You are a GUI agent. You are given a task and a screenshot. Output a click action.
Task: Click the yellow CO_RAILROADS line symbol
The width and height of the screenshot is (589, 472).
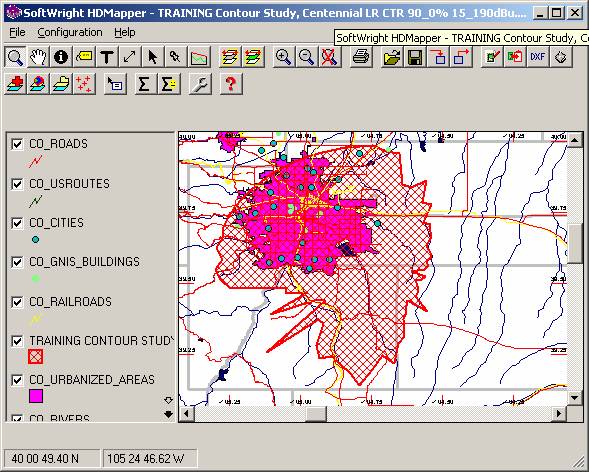tap(36, 319)
